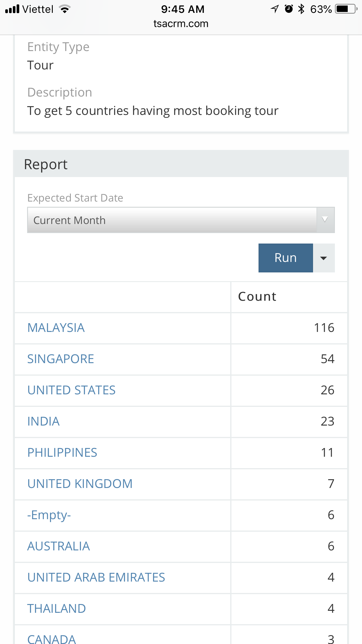Select the Current Month date field
The width and height of the screenshot is (362, 644).
[x=172, y=220]
